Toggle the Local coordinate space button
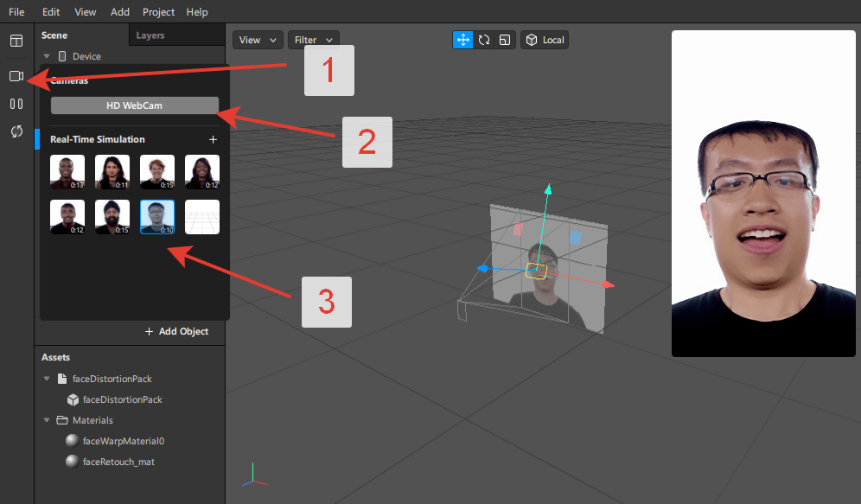This screenshot has height=504, width=861. click(545, 40)
